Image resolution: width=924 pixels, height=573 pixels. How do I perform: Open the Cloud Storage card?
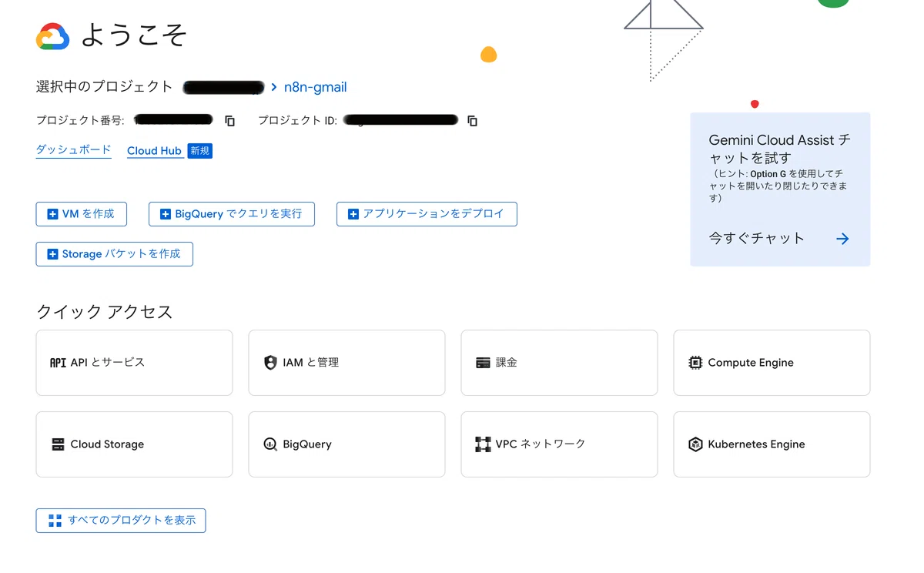click(x=134, y=444)
